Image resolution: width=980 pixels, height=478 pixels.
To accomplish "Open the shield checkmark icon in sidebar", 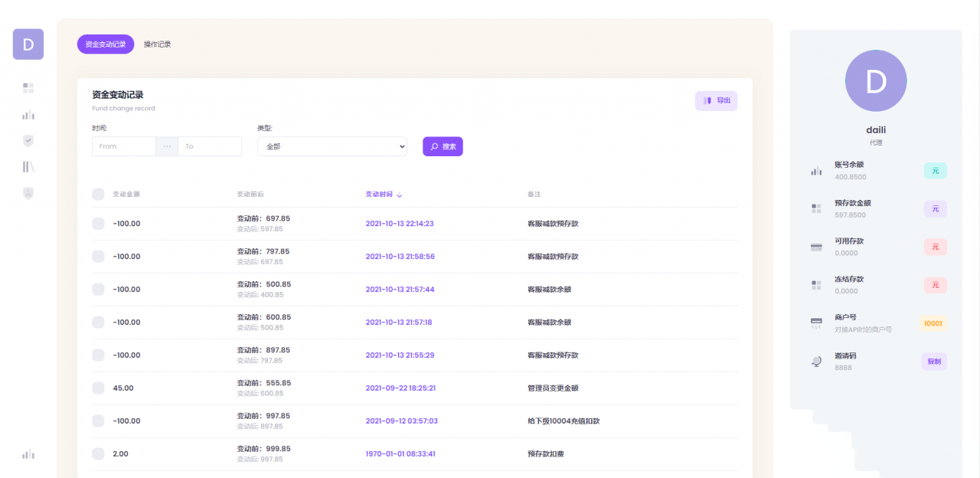I will pyautogui.click(x=28, y=141).
